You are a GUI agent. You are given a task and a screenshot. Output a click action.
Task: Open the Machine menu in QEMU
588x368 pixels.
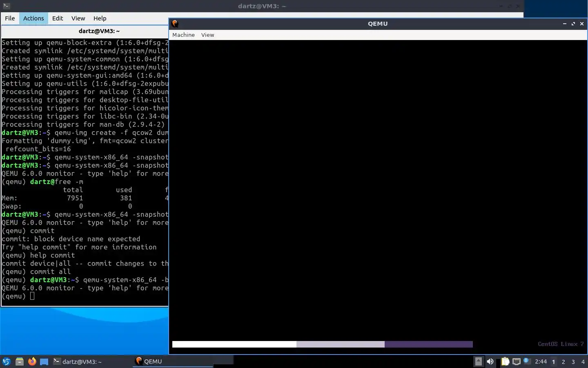point(183,35)
